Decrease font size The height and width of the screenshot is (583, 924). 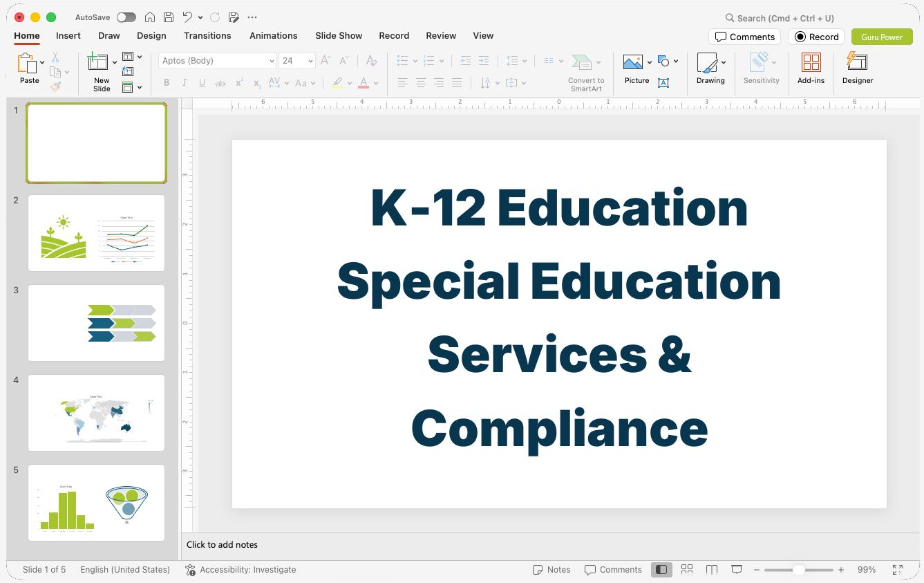click(x=343, y=61)
